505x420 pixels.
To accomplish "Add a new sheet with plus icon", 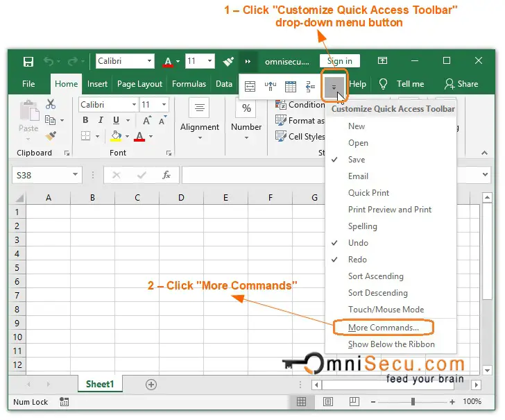I will point(151,384).
